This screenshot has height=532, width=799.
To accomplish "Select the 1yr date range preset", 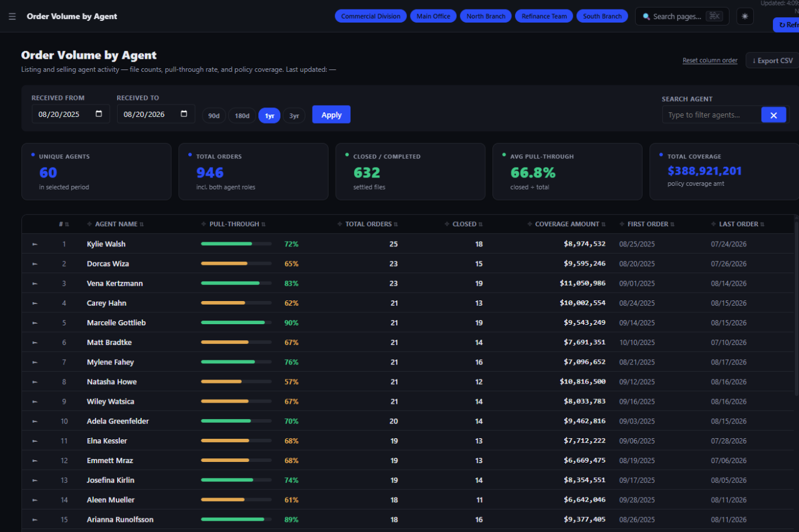I will tap(270, 116).
